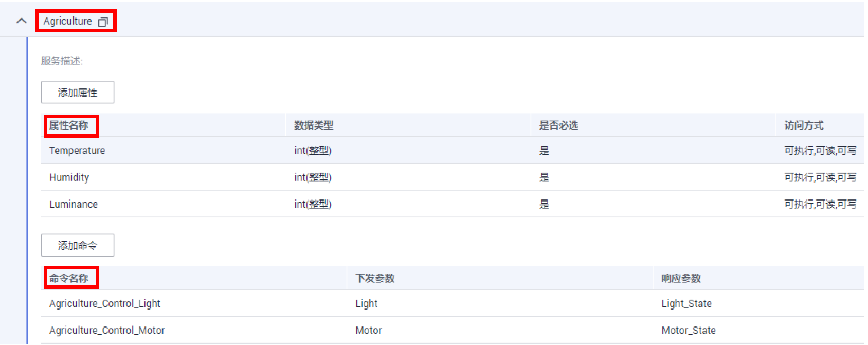
Task: Select the Humidity property row
Action: [x=69, y=177]
